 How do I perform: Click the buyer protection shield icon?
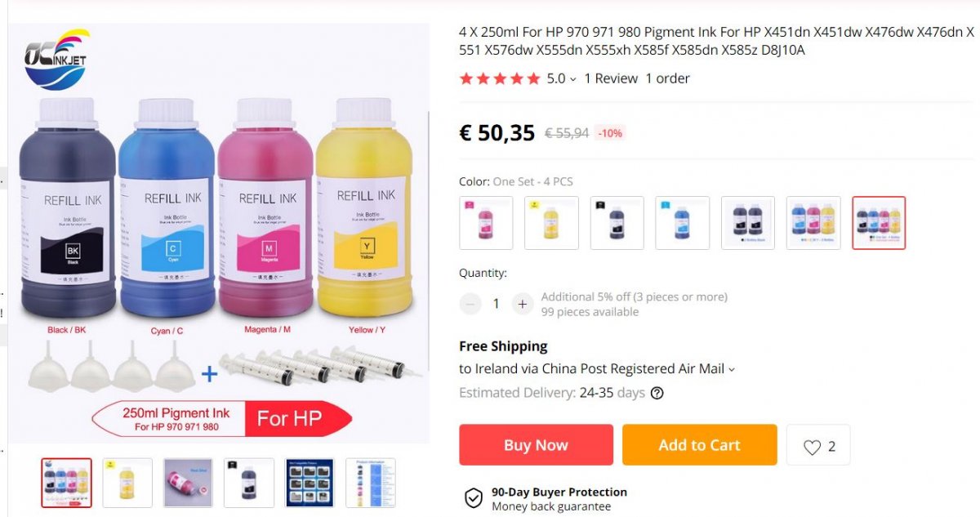point(473,498)
